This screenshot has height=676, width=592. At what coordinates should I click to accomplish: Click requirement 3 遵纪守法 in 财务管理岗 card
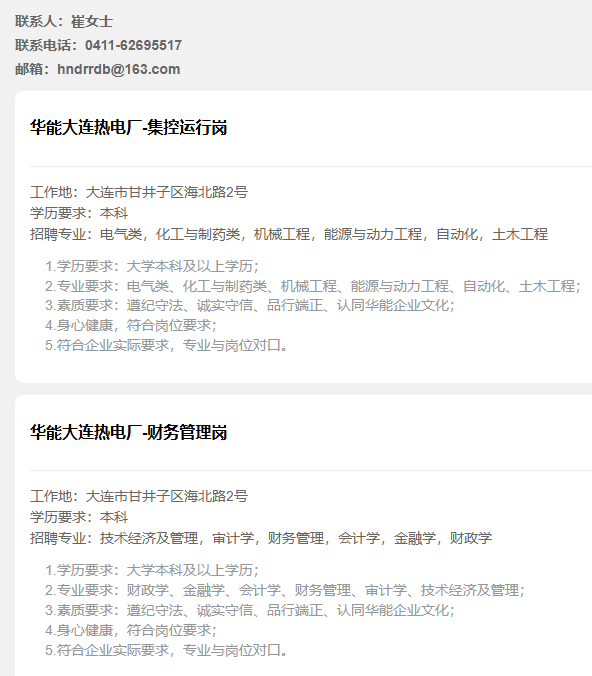point(250,610)
